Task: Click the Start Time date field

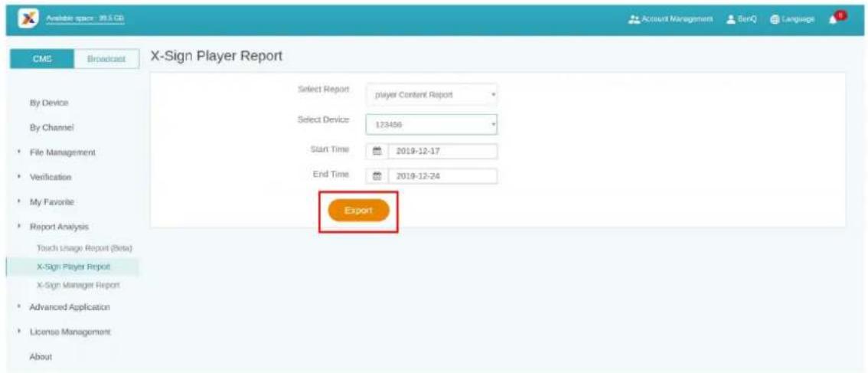Action: click(x=443, y=152)
